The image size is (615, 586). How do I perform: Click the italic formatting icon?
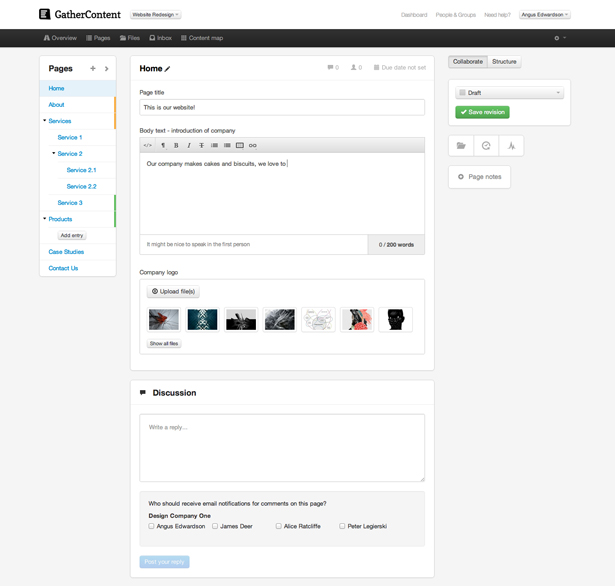[189, 145]
